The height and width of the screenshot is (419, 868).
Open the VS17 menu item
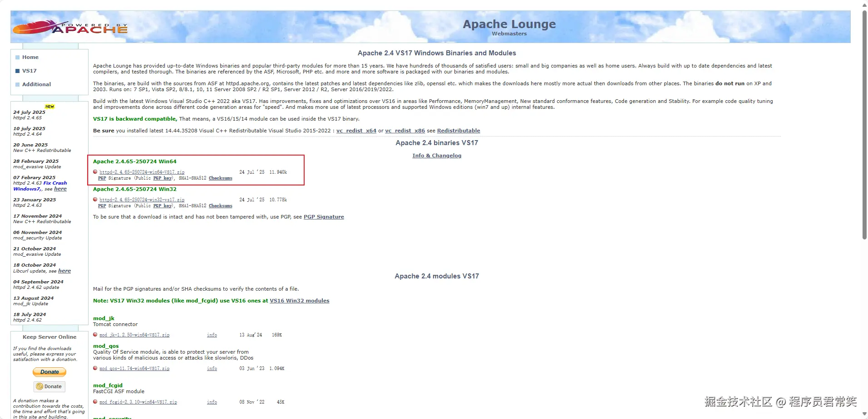pos(30,71)
